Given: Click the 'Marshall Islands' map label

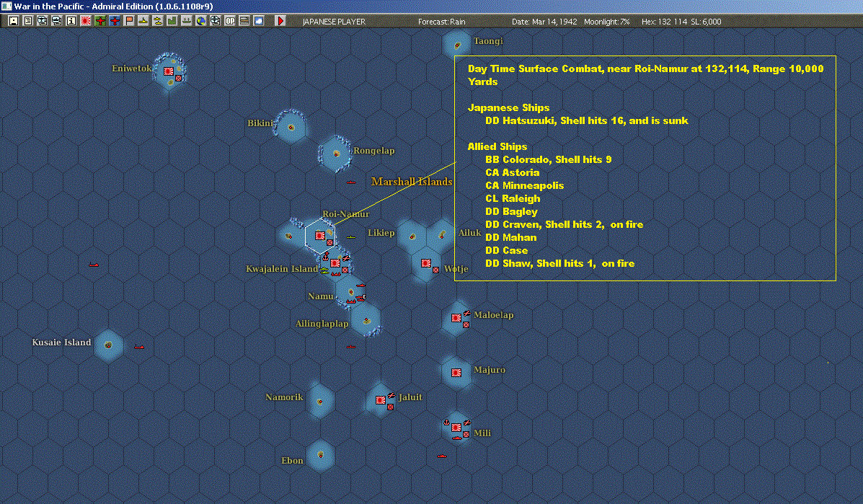Looking at the screenshot, I should [412, 182].
